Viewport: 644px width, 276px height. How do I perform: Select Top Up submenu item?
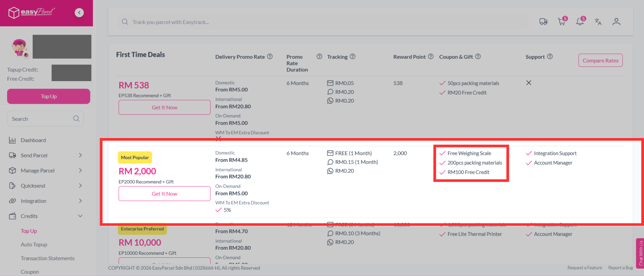(x=29, y=231)
